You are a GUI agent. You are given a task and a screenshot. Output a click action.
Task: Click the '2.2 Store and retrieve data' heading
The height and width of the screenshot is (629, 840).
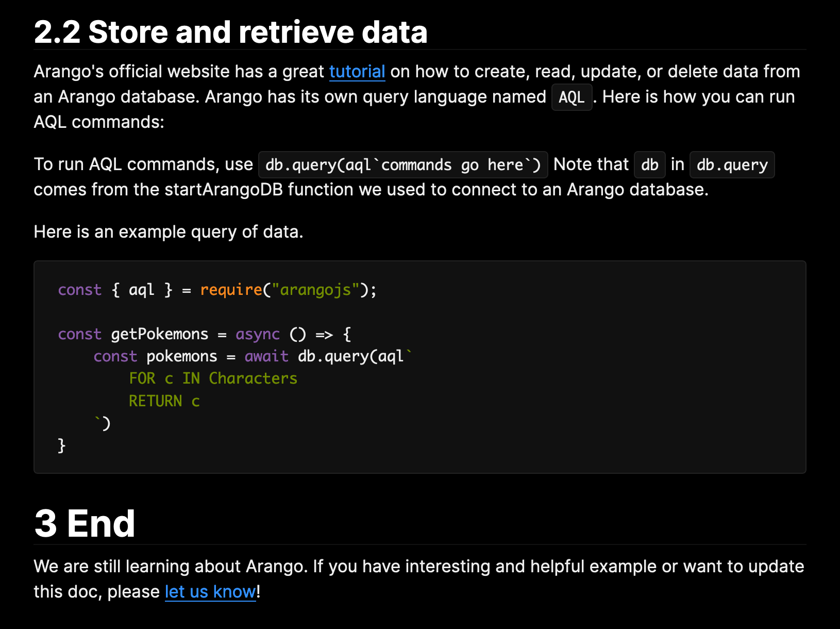point(231,32)
